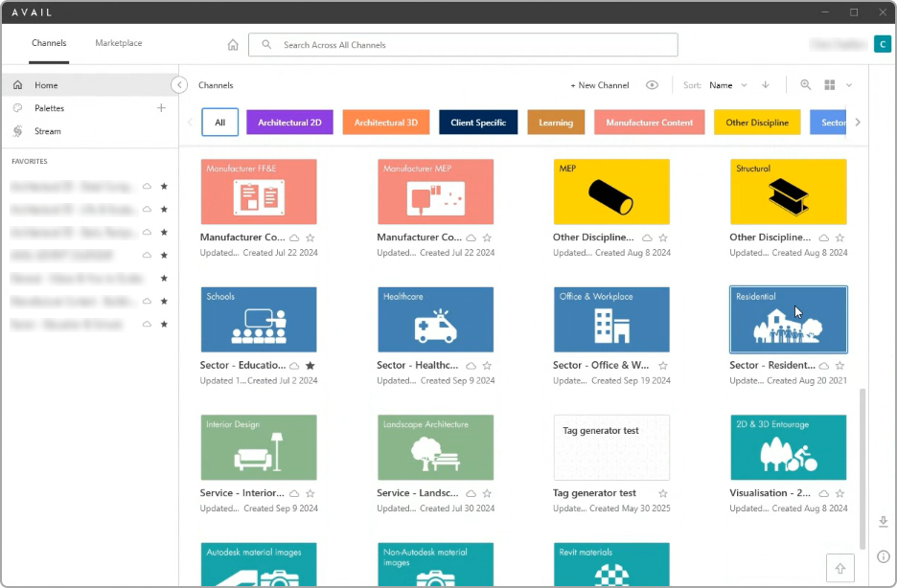Open Stream in the sidebar
Viewport: 897px width, 588px height.
click(47, 131)
